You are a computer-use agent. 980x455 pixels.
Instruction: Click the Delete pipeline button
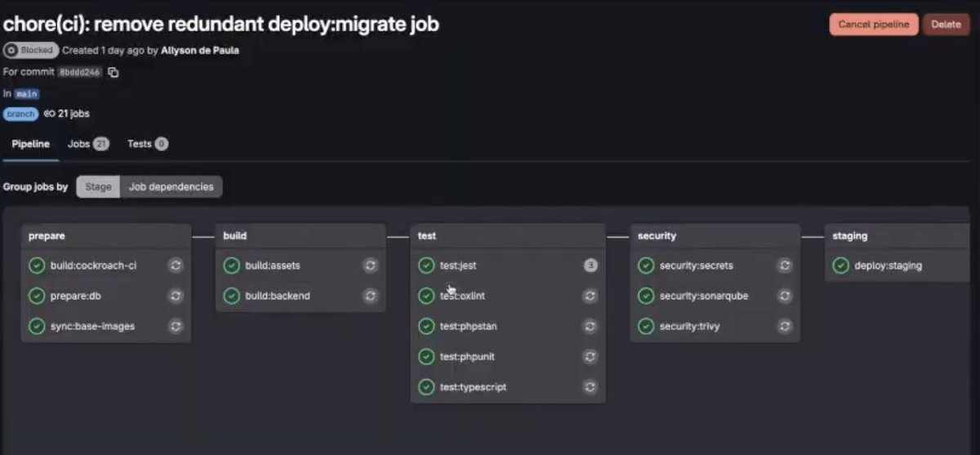tap(947, 25)
